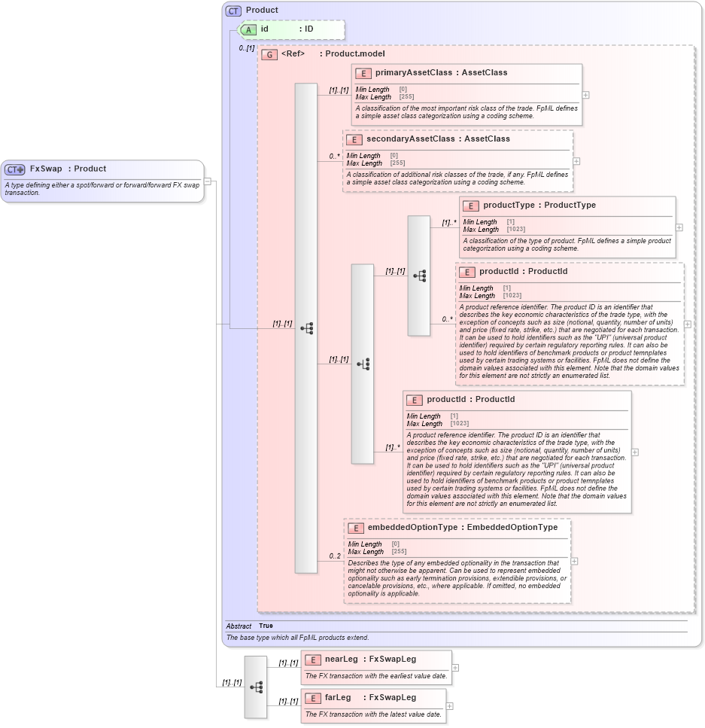The image size is (705, 728).
Task: Click the Abstract True property row
Action: [x=248, y=626]
